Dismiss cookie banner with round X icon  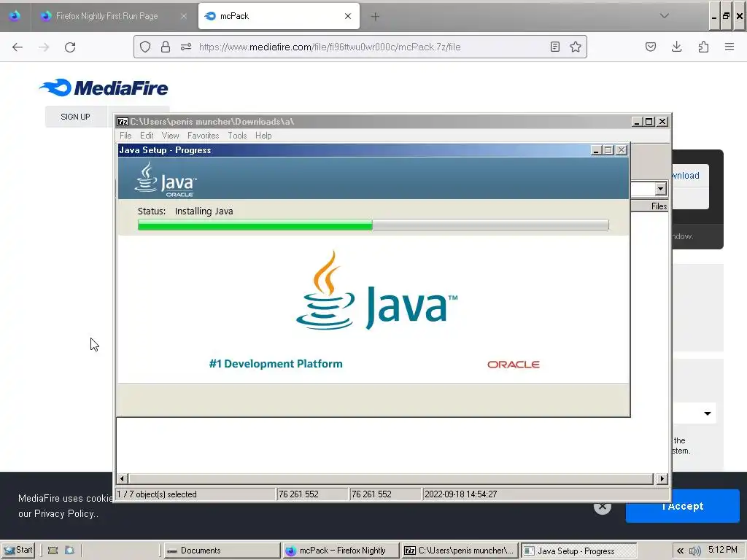click(x=603, y=507)
